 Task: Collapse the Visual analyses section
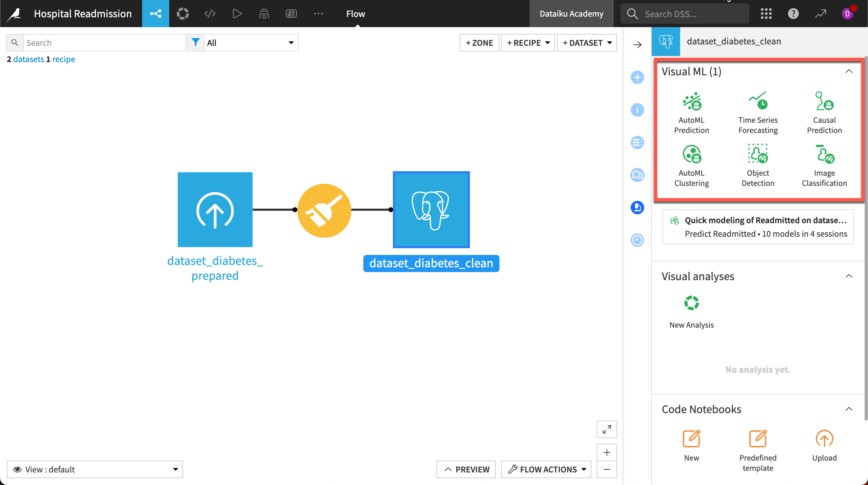(849, 276)
